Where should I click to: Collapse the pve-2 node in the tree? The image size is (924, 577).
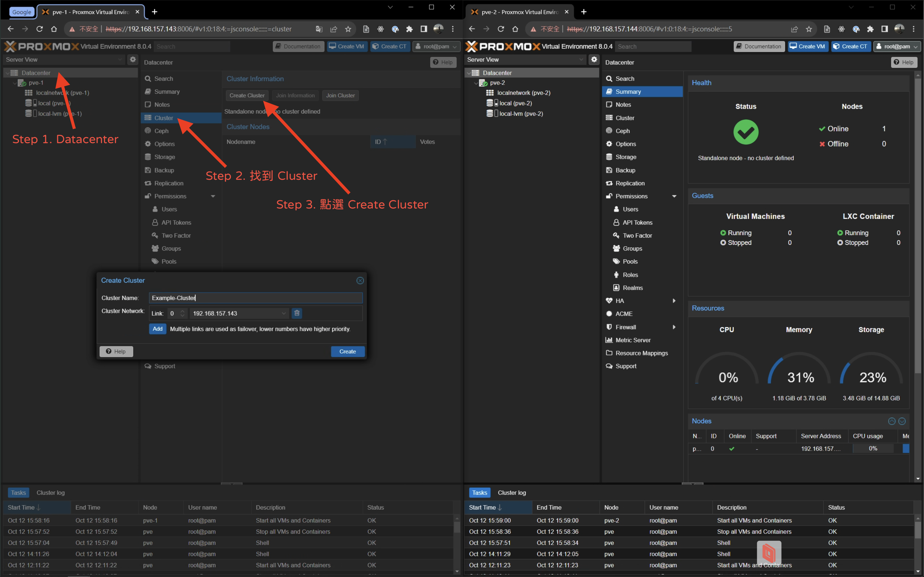tap(476, 83)
